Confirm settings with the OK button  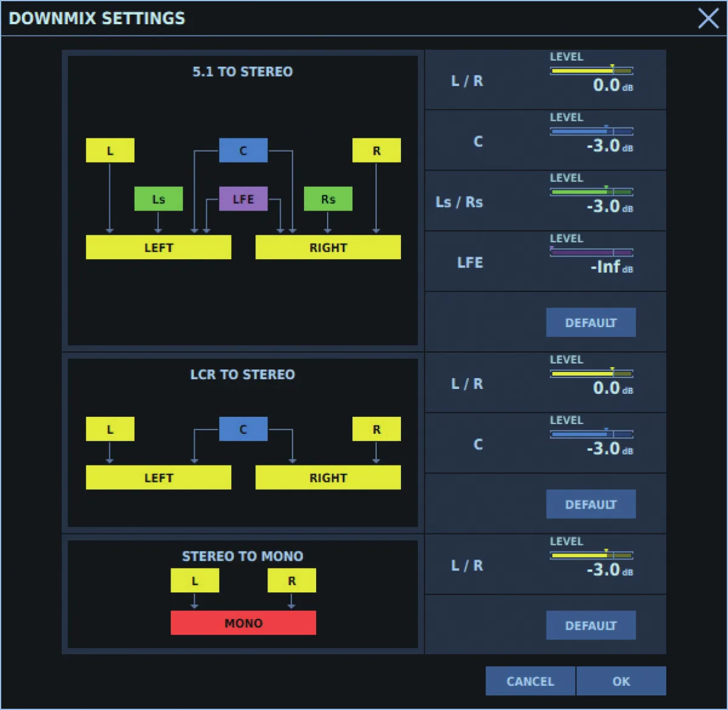(621, 681)
